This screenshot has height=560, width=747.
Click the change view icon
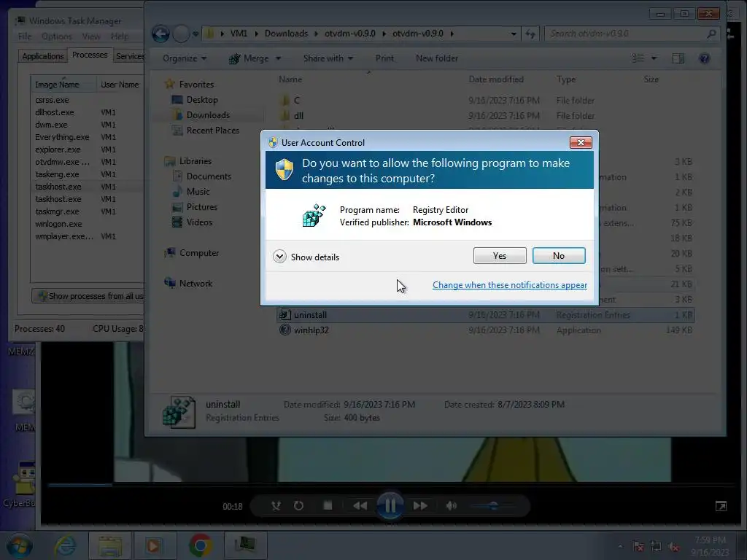[638, 58]
